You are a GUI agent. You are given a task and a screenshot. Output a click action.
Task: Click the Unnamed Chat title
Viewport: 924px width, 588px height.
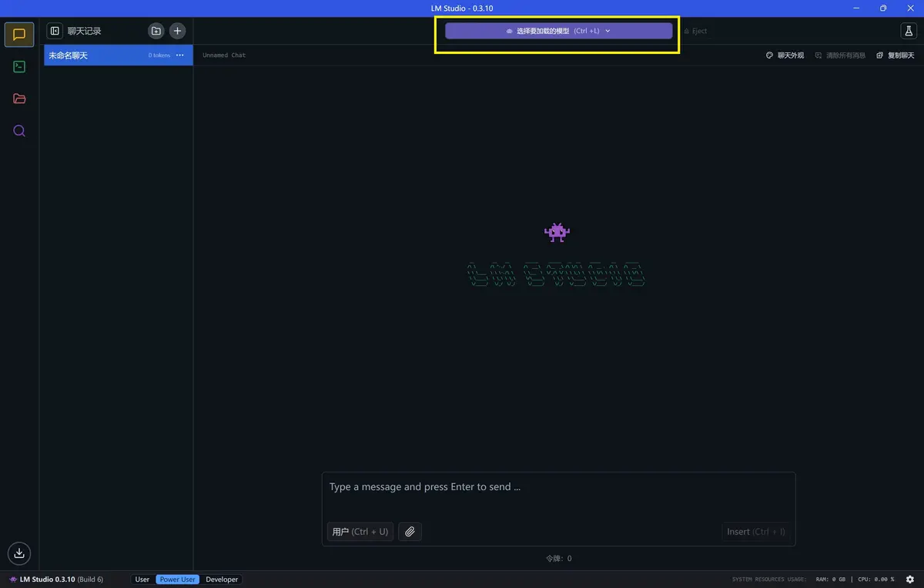(224, 55)
